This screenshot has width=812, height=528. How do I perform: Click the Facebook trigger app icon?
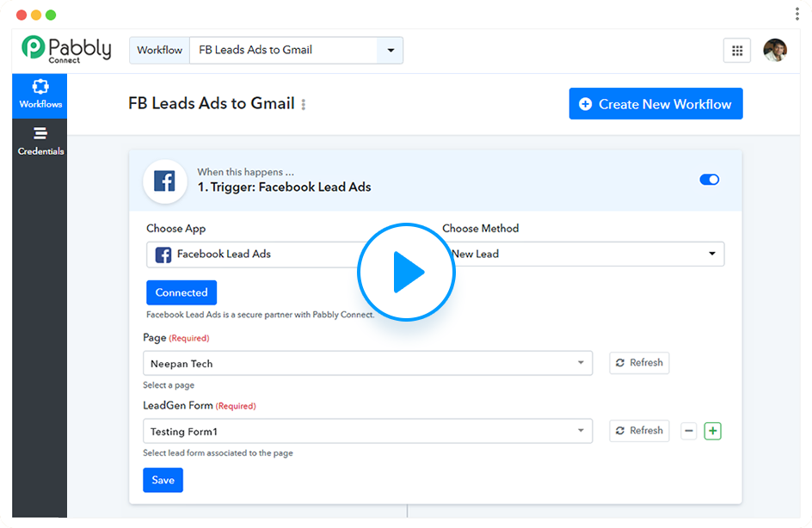[x=164, y=181]
